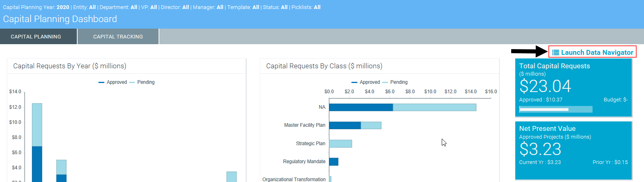The height and width of the screenshot is (182, 644).
Task: Click the Regulatory Mandate axis label
Action: point(304,162)
